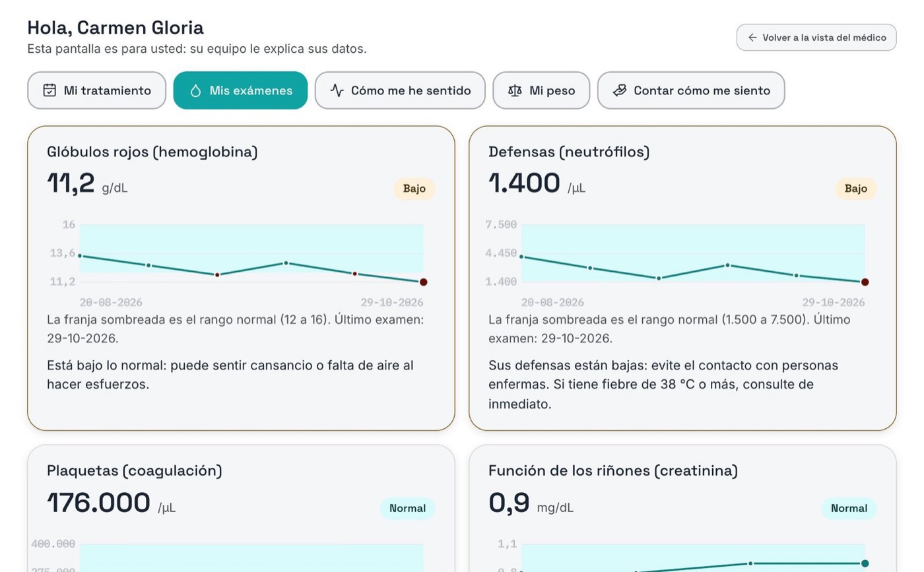Click the 176.000 /µL value
Viewport: 924px width, 572px height.
tap(111, 503)
